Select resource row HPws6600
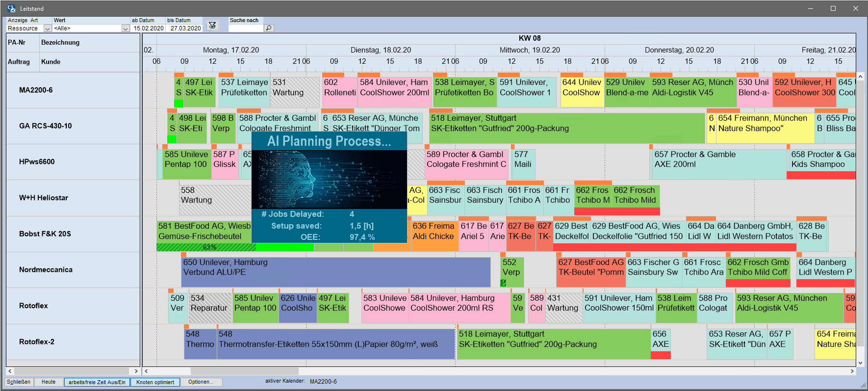 pyautogui.click(x=73, y=162)
